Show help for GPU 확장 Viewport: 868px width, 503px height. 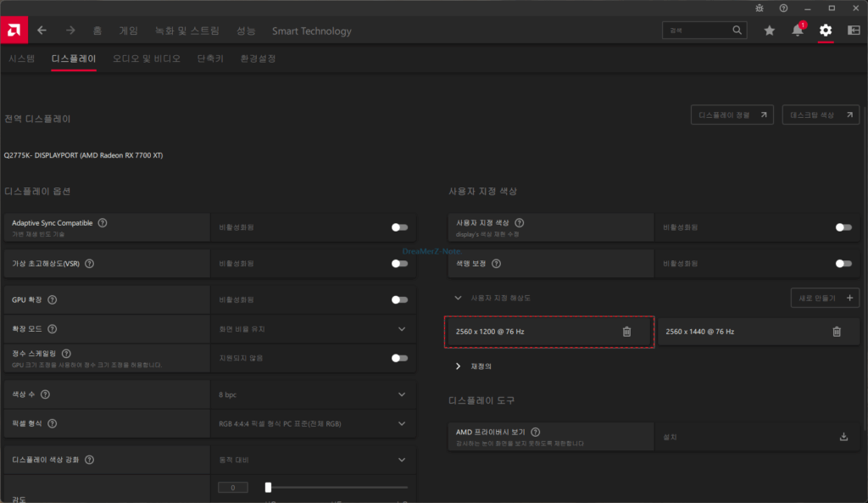52,299
